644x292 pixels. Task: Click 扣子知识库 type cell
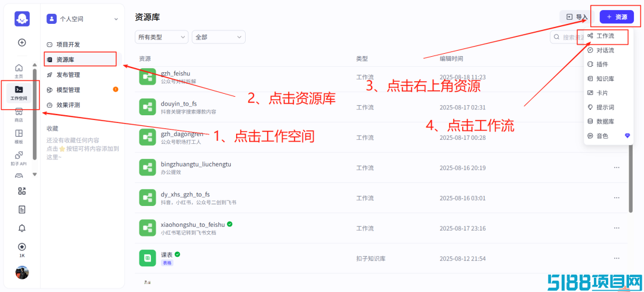[370, 259]
